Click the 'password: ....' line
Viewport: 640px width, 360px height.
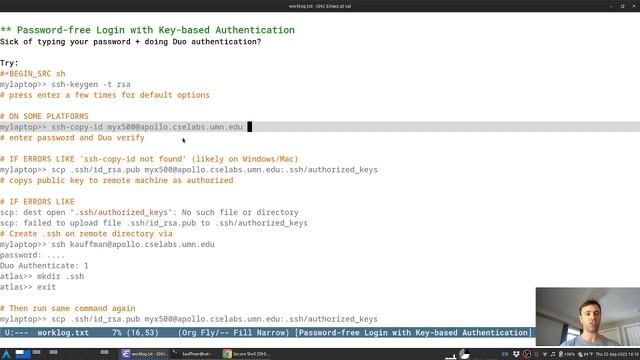(x=32, y=255)
